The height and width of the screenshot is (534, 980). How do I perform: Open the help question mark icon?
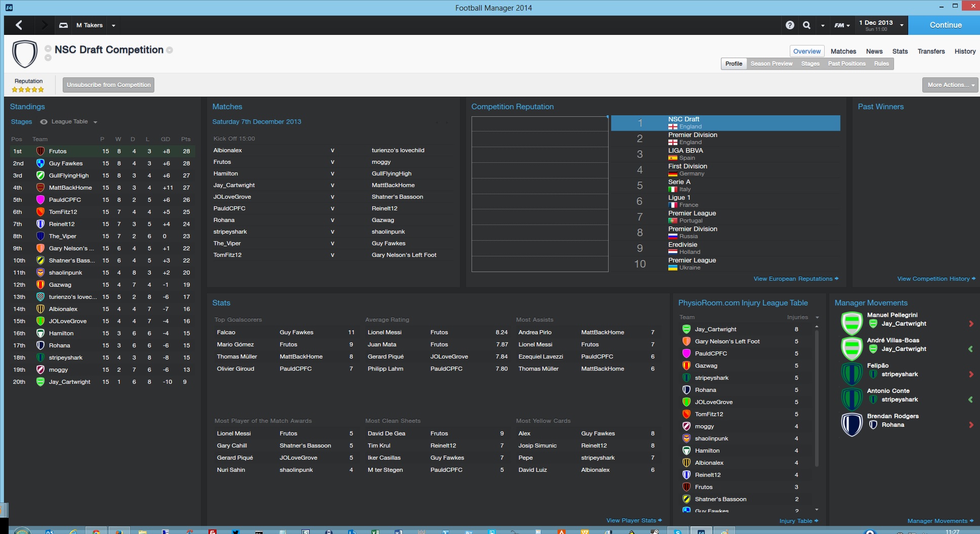pyautogui.click(x=790, y=25)
